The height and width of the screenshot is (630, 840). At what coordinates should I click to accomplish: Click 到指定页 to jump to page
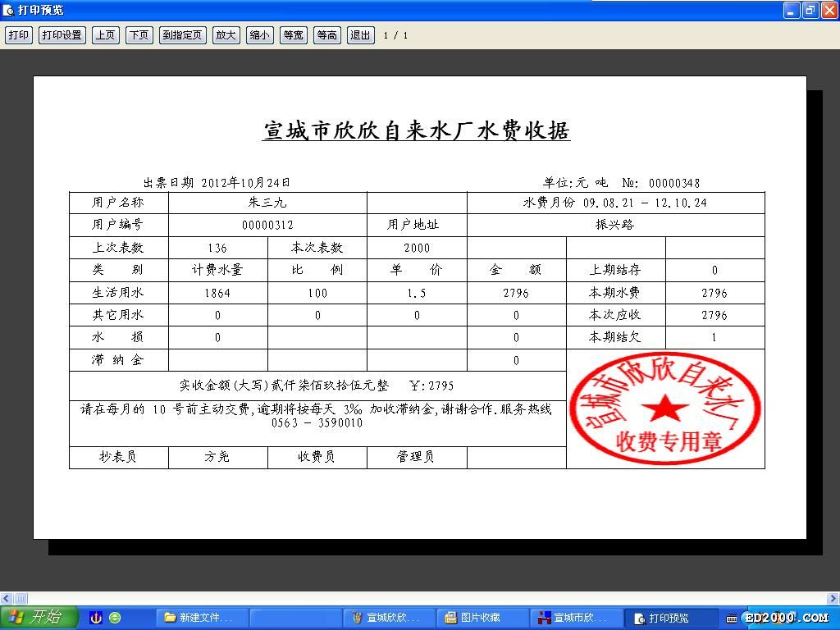183,35
